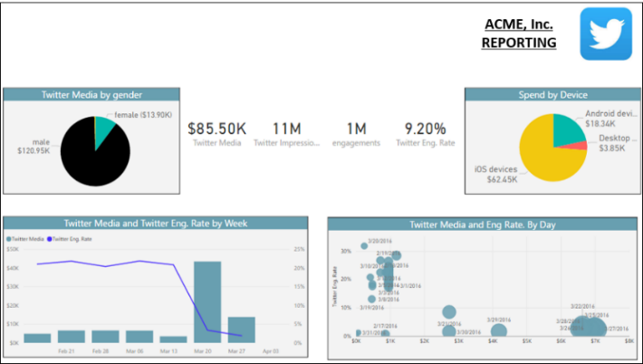Click the ACME, Inc. REPORTING heading

click(518, 33)
